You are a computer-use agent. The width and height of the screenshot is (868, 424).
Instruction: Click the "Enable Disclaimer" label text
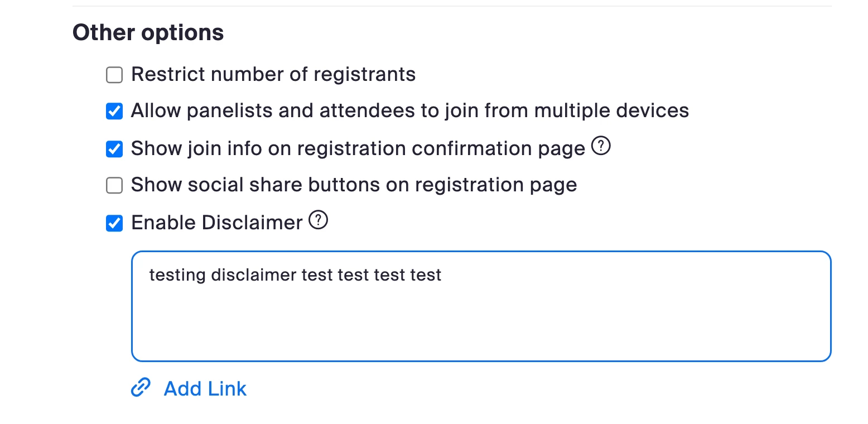(216, 223)
